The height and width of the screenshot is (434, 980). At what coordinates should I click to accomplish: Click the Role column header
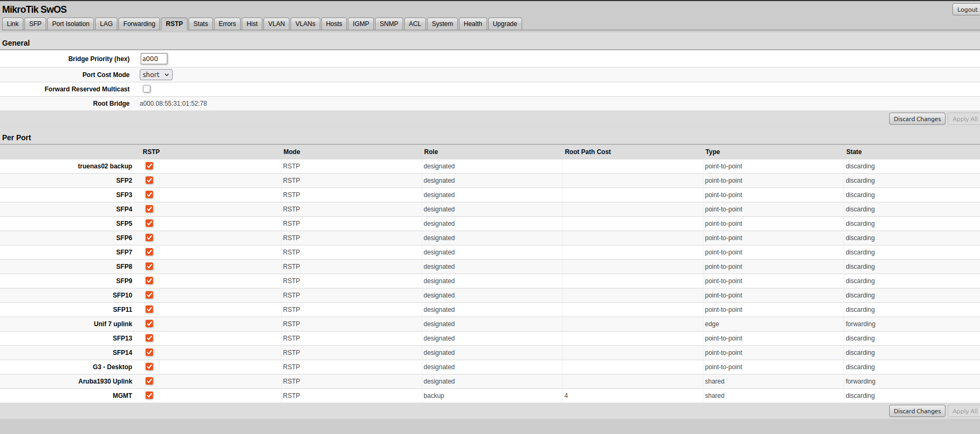(x=431, y=152)
